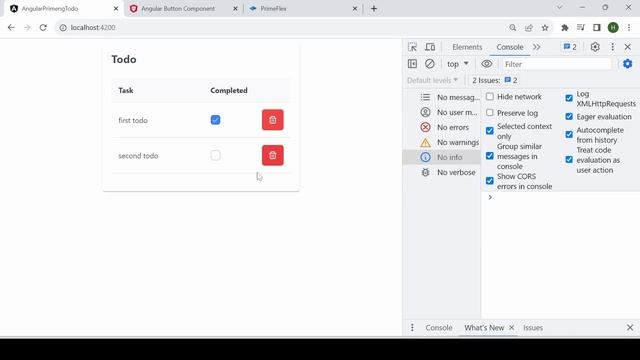
Task: Clear the console
Action: click(430, 64)
